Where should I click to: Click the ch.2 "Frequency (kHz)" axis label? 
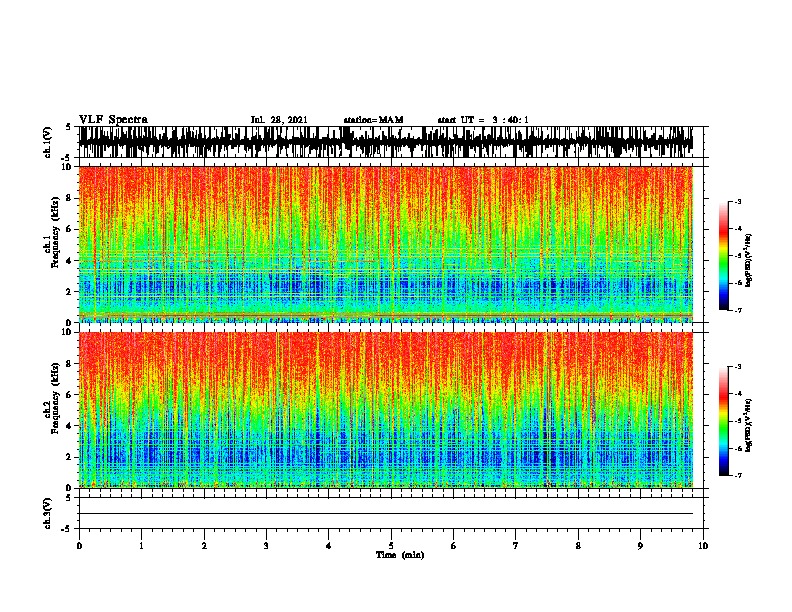55,398
